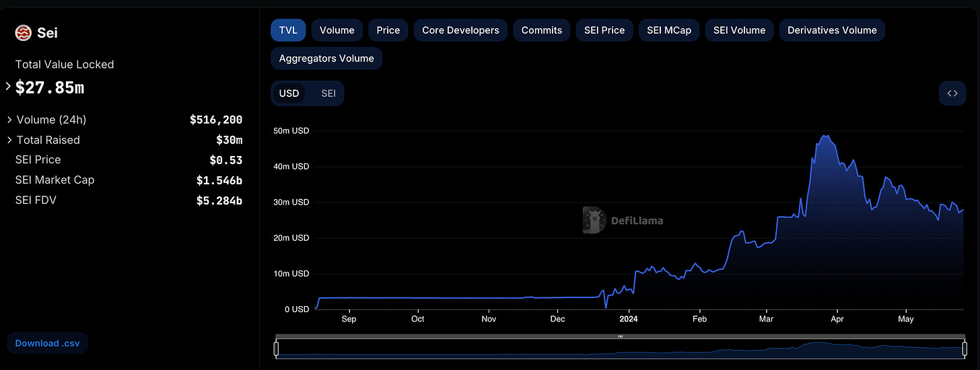The image size is (980, 370).
Task: Turn on Core Developers metric
Action: pyautogui.click(x=460, y=30)
